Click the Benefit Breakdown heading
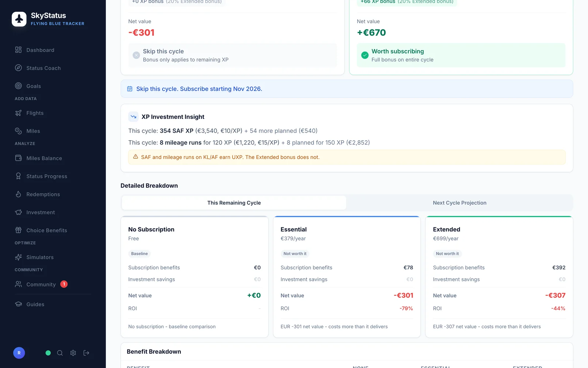 pos(154,351)
